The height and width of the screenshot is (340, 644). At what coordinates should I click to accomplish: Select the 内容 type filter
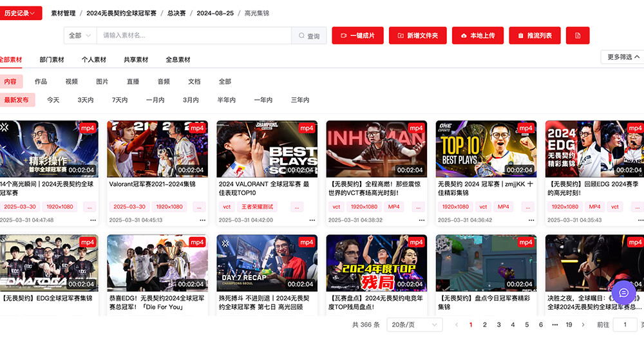(x=11, y=82)
